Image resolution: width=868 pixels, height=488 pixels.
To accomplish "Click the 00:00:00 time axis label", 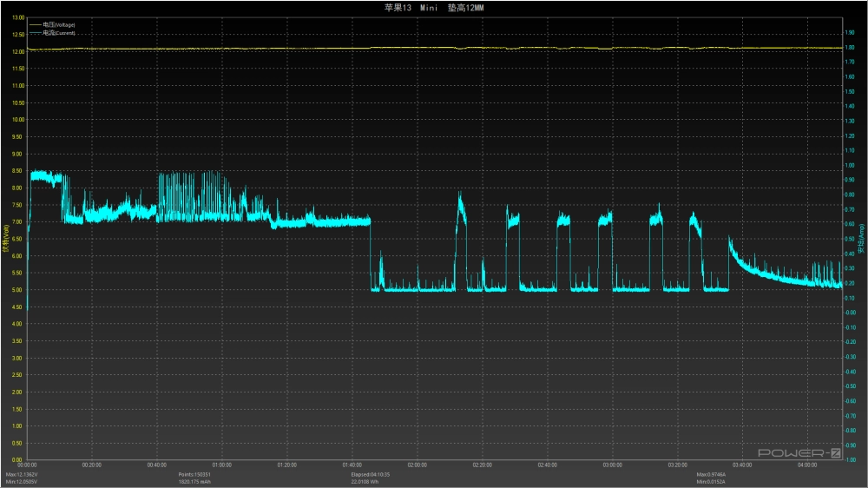I will 27,465.
